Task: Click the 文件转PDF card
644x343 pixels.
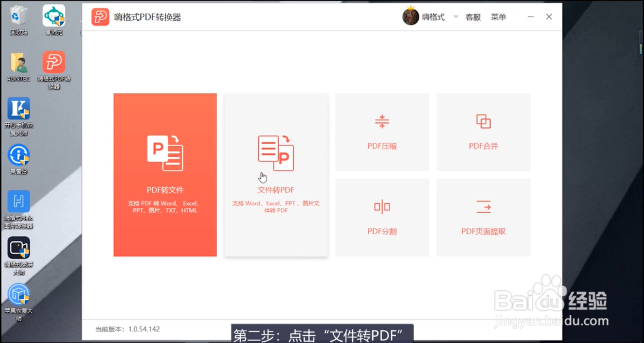Action: click(x=276, y=175)
